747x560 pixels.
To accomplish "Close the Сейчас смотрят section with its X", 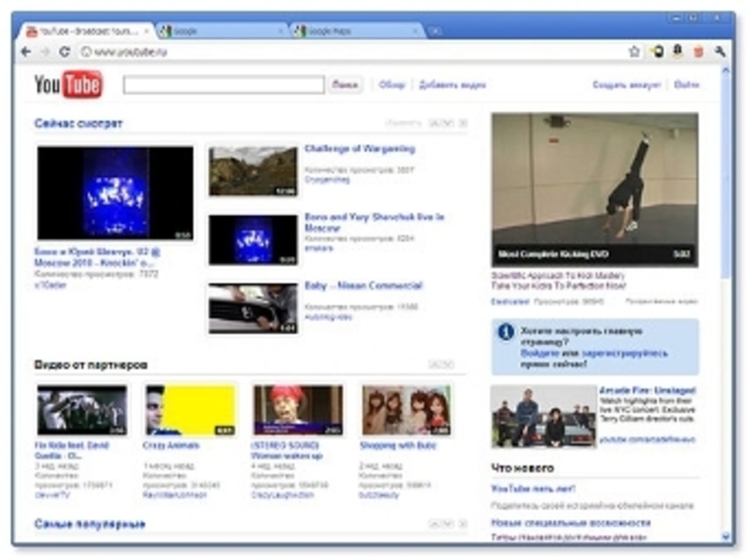I will [x=463, y=123].
